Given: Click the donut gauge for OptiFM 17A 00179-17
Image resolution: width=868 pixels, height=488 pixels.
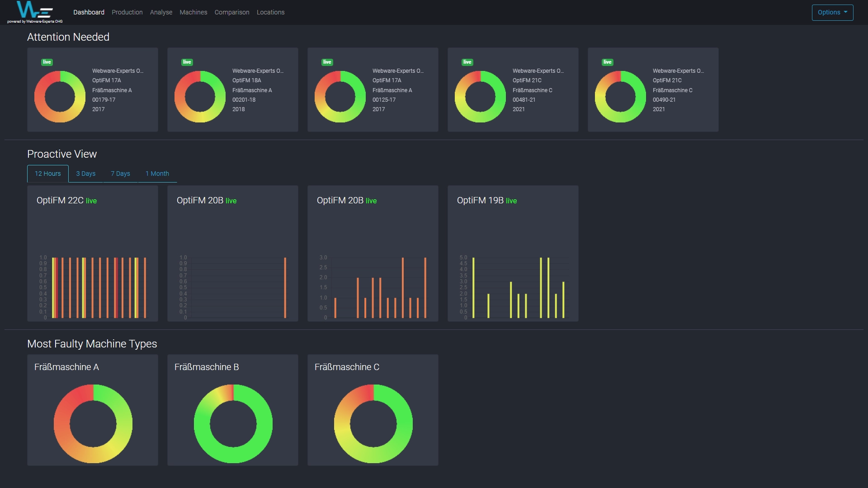Looking at the screenshot, I should coord(60,96).
